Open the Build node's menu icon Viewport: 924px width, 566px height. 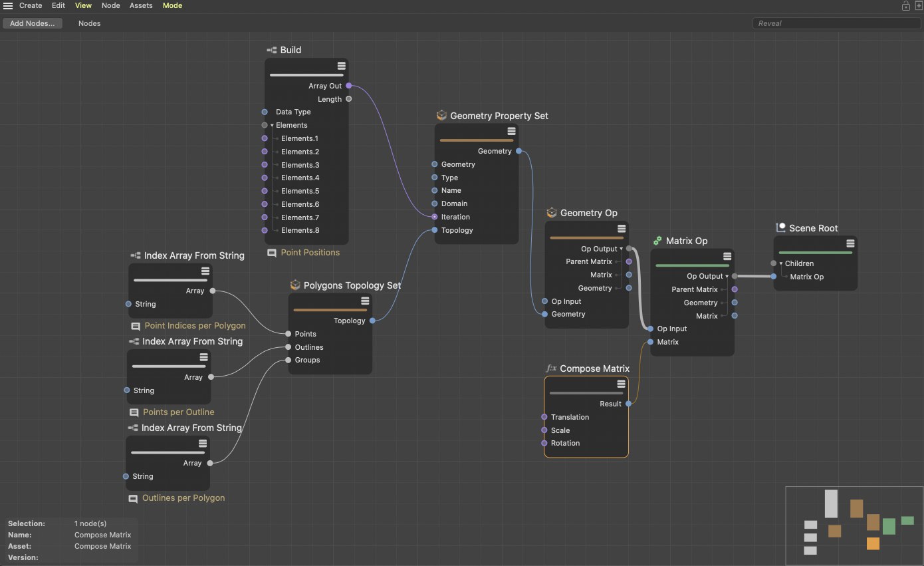341,66
